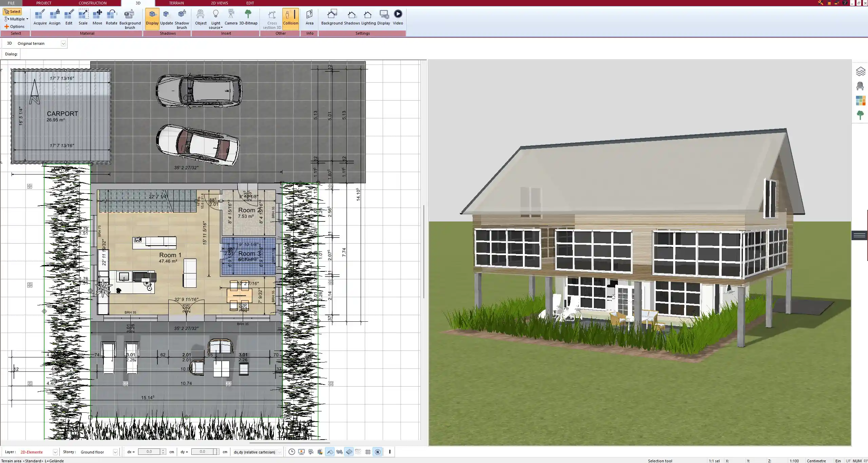
Task: Open Background settings
Action: (x=332, y=17)
